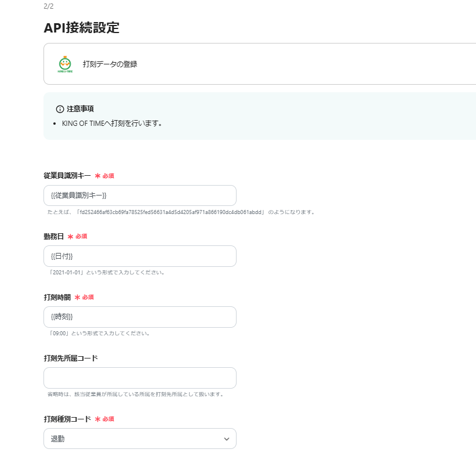This screenshot has width=476, height=460.
Task: Click the KING OF TIMEへ打刻を行います note
Action: (x=112, y=124)
